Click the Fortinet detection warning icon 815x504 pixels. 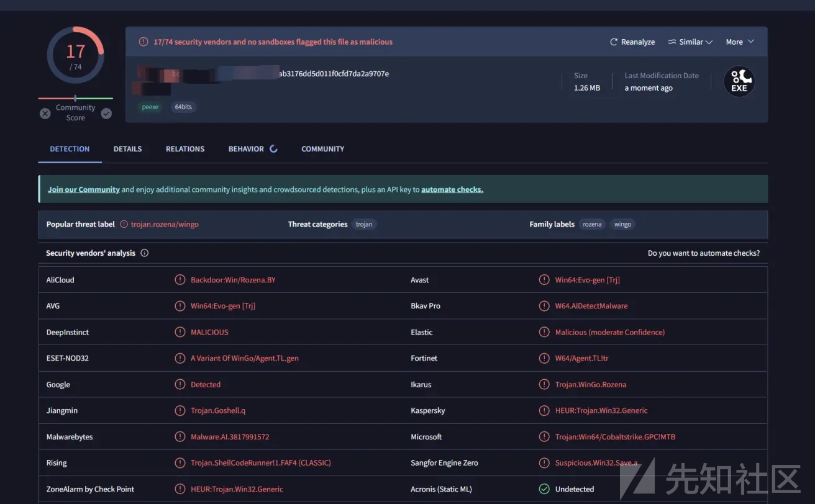point(544,358)
